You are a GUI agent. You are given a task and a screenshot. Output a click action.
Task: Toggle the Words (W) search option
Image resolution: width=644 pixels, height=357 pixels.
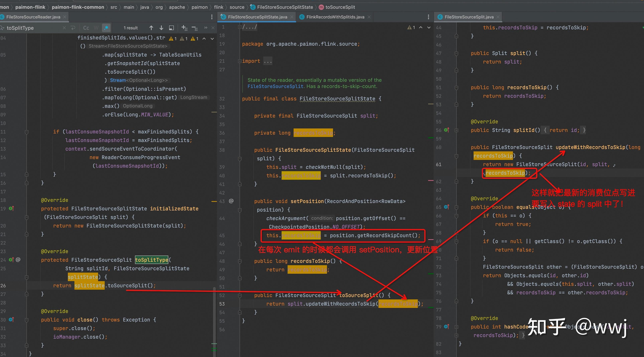click(x=96, y=28)
